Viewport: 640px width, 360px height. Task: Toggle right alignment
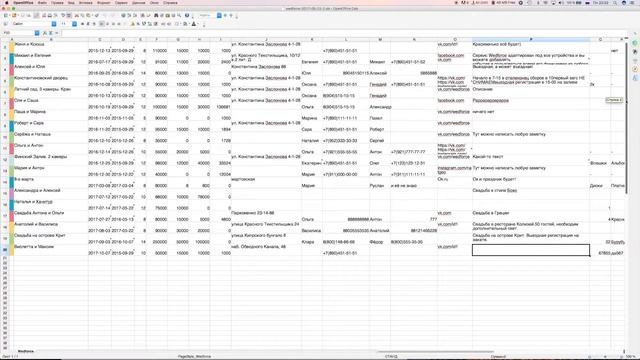[x=113, y=24]
